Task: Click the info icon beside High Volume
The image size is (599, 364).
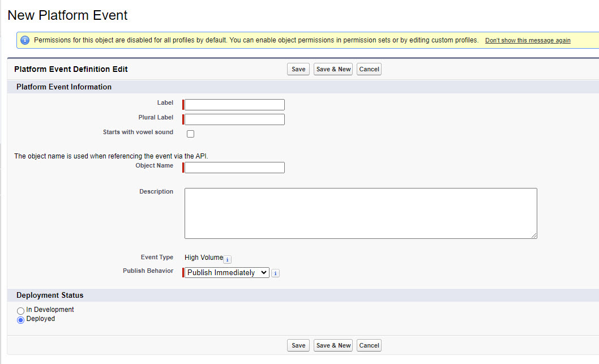Action: (227, 260)
